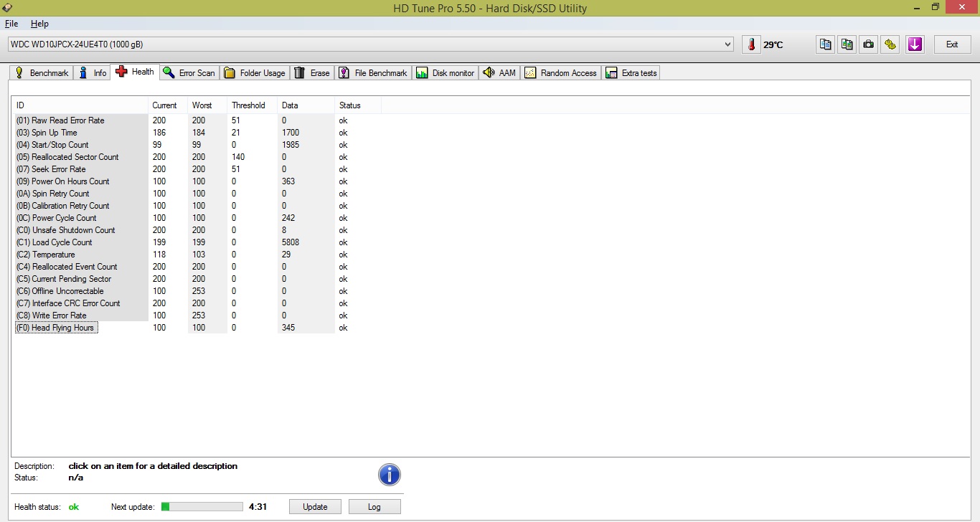Click the Next update progress bar
Image resolution: width=980 pixels, height=522 pixels.
[202, 507]
